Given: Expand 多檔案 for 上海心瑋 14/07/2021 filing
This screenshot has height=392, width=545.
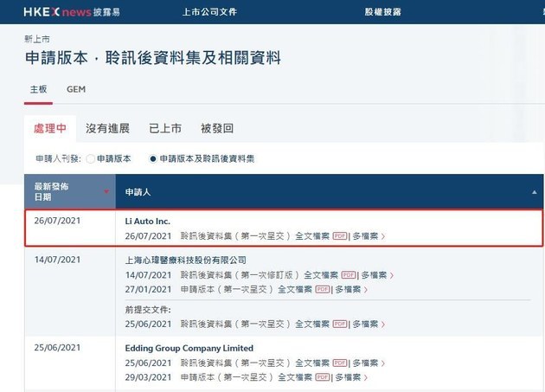Looking at the screenshot, I should point(377,275).
